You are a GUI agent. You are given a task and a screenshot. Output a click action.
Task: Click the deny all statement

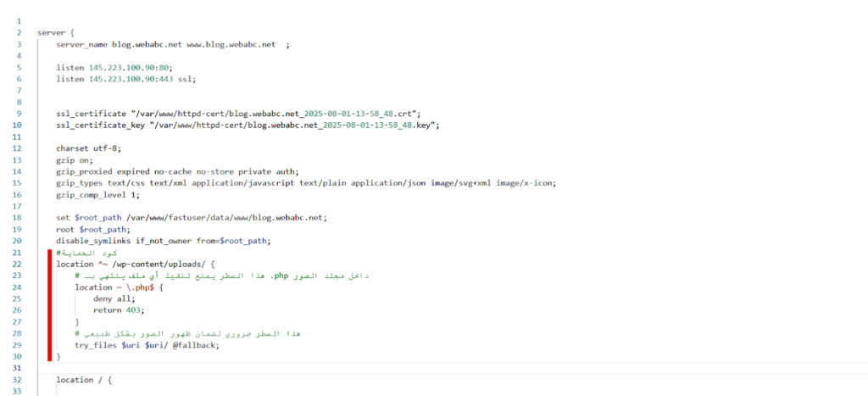pos(113,298)
